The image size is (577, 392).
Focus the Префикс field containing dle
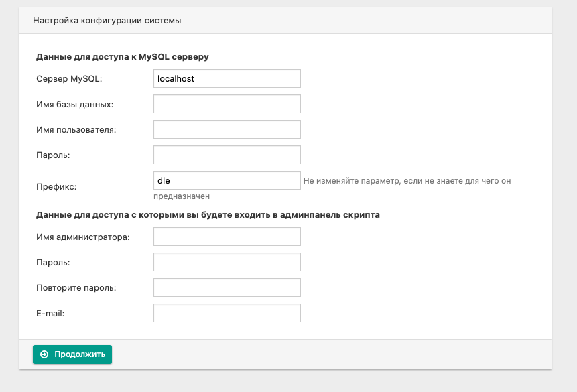point(227,180)
